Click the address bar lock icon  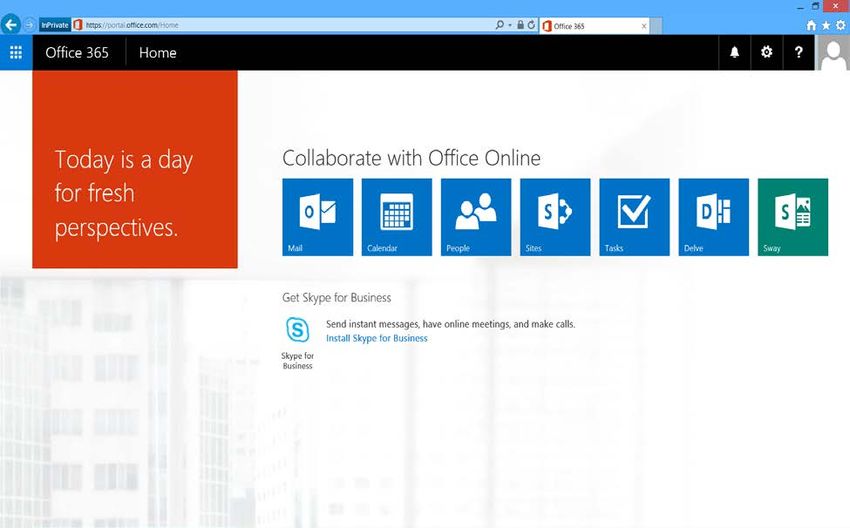click(x=520, y=25)
